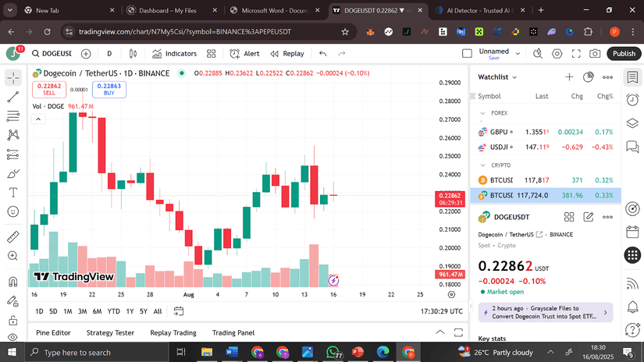Select the All date range
The height and width of the screenshot is (362, 644).
click(158, 311)
